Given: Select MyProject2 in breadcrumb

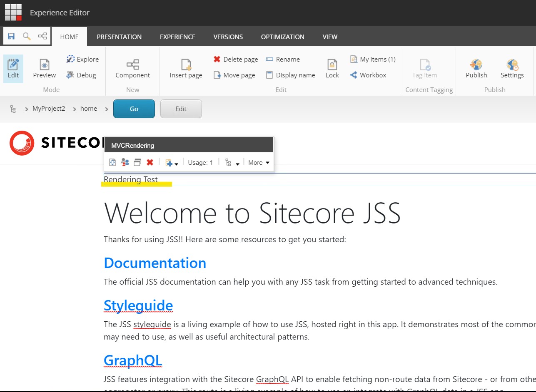Looking at the screenshot, I should pos(49,109).
